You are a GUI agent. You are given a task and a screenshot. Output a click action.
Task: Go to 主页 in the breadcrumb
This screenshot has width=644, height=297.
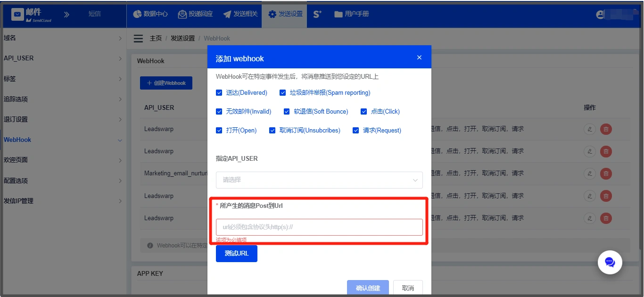(x=156, y=39)
